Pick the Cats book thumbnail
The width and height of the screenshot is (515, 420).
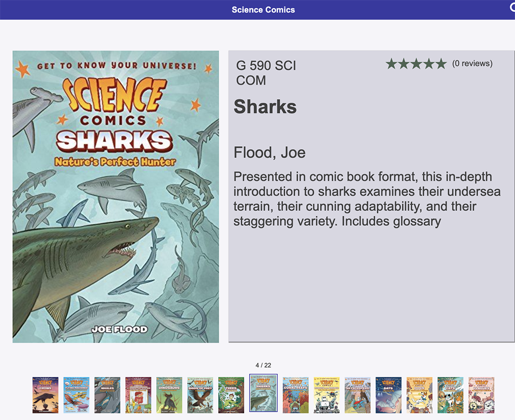tap(451, 394)
